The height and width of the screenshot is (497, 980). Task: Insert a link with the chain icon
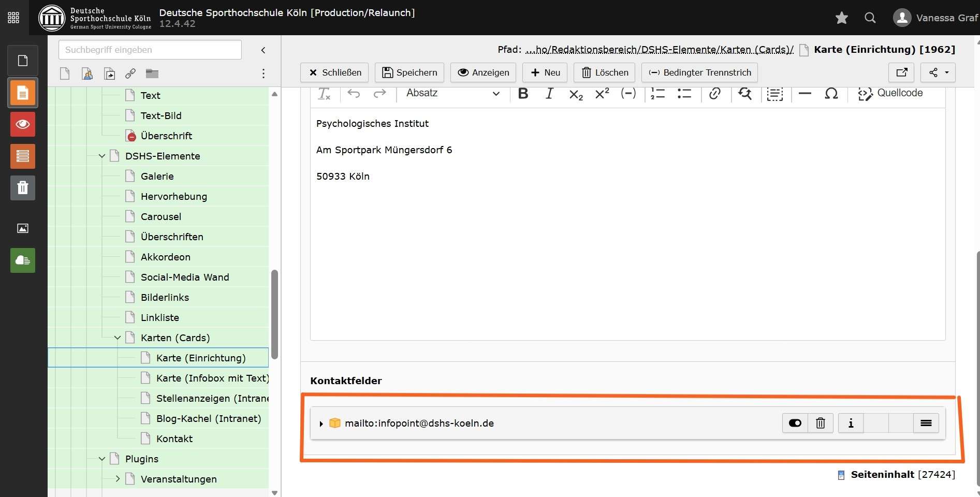(x=715, y=94)
